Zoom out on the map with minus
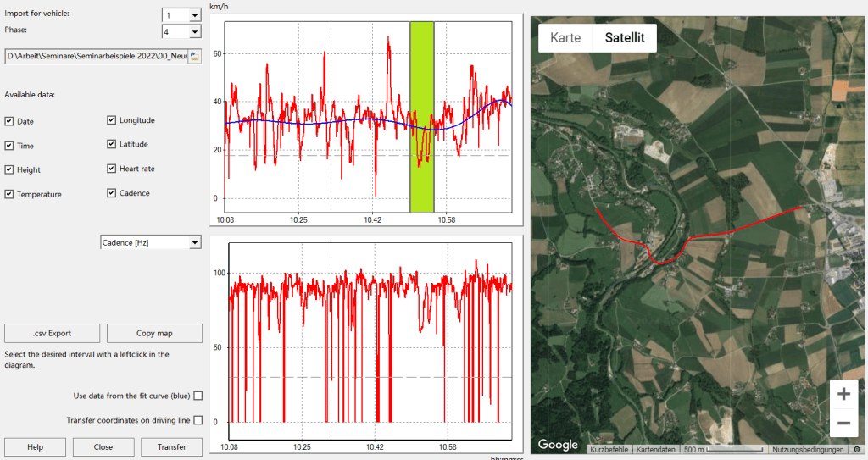Viewport: 868px width, 460px height. pos(843,423)
